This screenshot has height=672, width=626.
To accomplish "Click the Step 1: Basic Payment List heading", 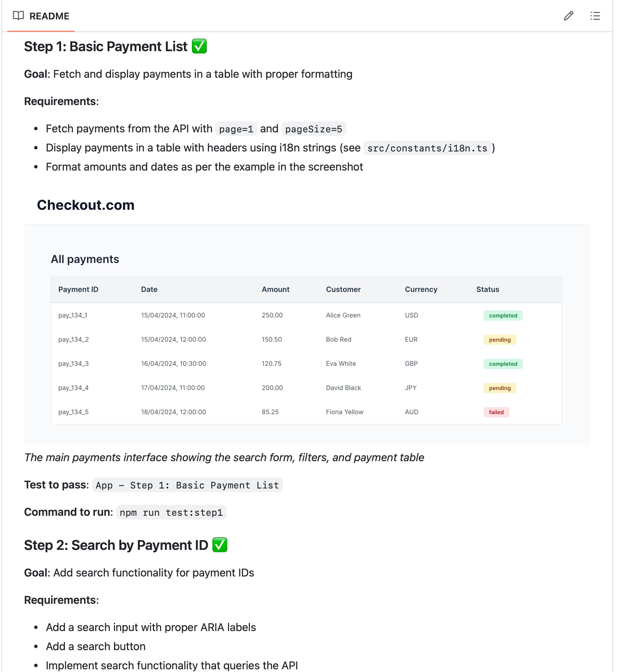I will coord(106,46).
